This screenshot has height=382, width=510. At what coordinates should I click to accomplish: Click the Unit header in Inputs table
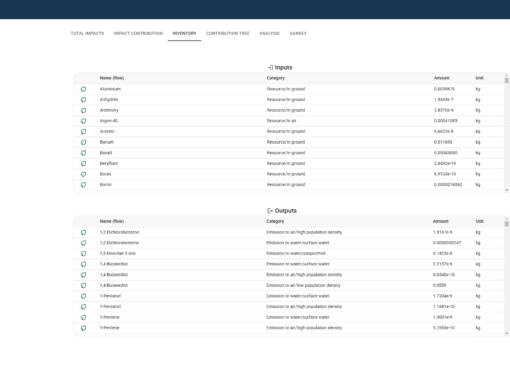(479, 78)
